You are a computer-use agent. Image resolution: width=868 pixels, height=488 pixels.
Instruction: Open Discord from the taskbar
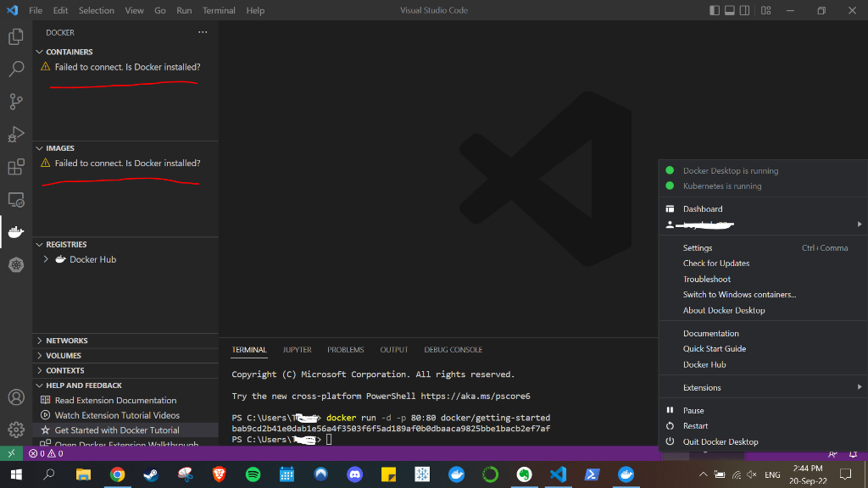(355, 474)
